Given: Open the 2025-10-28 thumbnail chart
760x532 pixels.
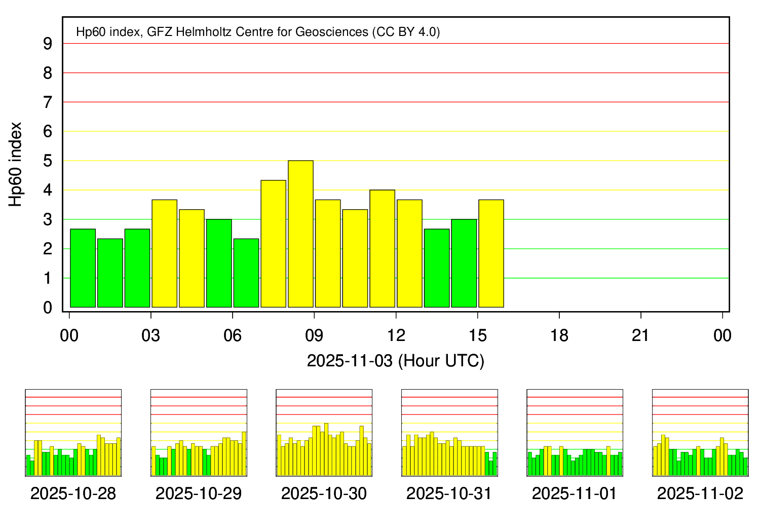Looking at the screenshot, I should point(73,433).
